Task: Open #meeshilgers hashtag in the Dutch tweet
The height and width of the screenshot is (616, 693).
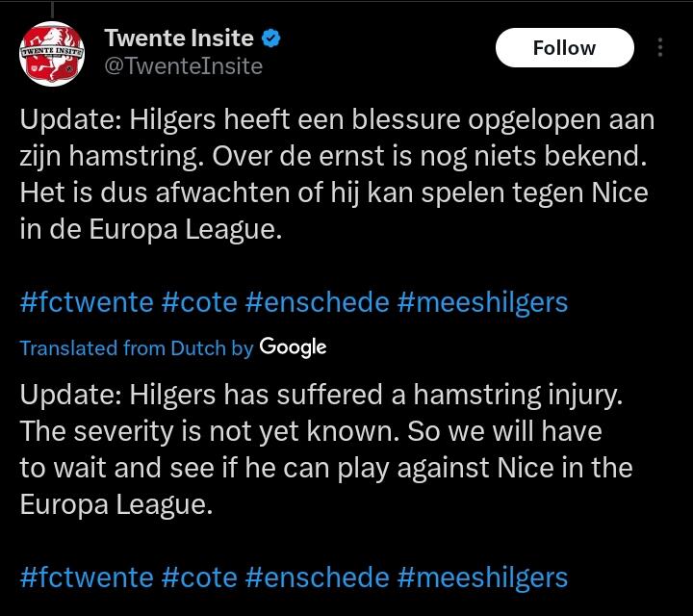Action: (x=482, y=302)
